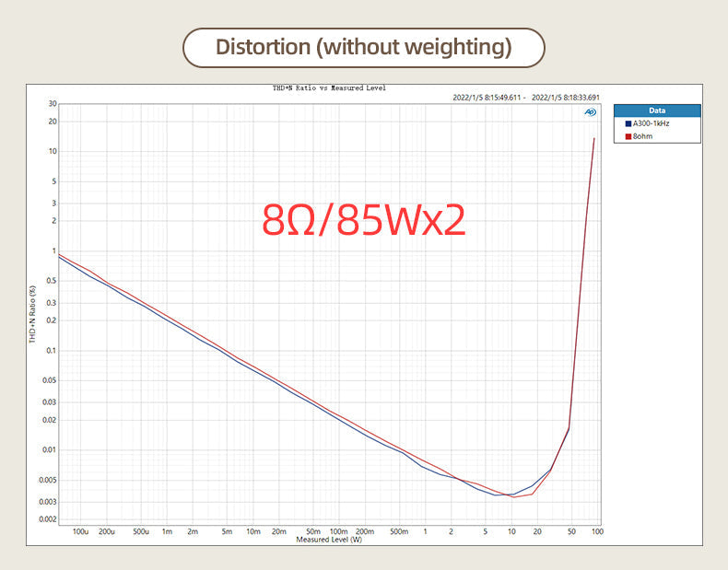Click the 500m tick on horizontal axis
Screen dimensions: 728x570
399,531
